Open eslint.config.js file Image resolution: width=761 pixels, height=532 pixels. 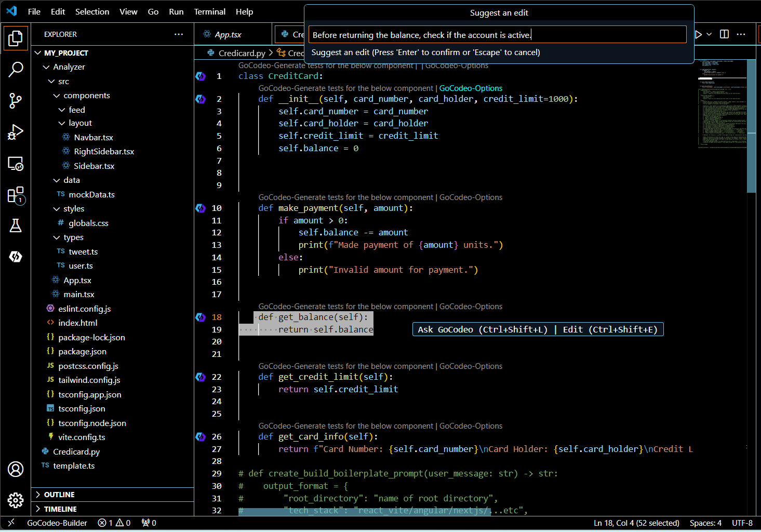tap(85, 309)
